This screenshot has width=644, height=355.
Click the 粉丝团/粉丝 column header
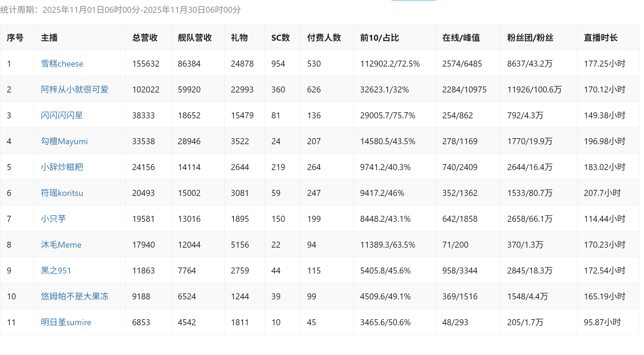pyautogui.click(x=530, y=38)
